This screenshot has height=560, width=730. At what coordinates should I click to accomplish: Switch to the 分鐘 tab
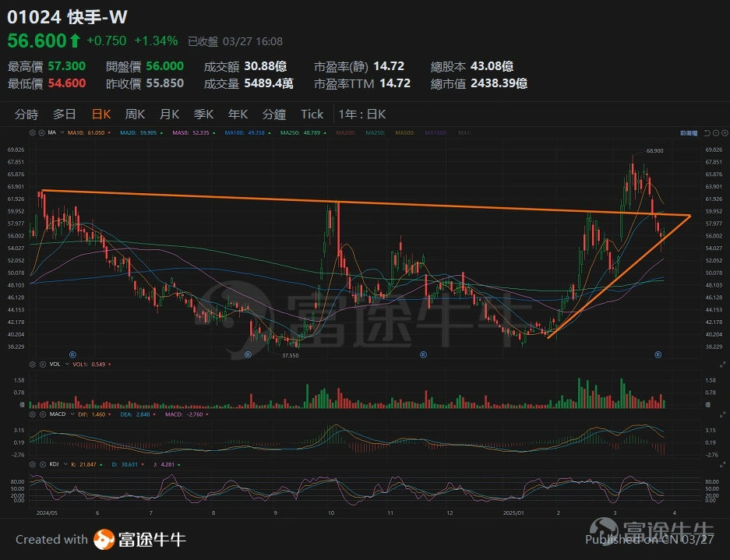pyautogui.click(x=274, y=114)
